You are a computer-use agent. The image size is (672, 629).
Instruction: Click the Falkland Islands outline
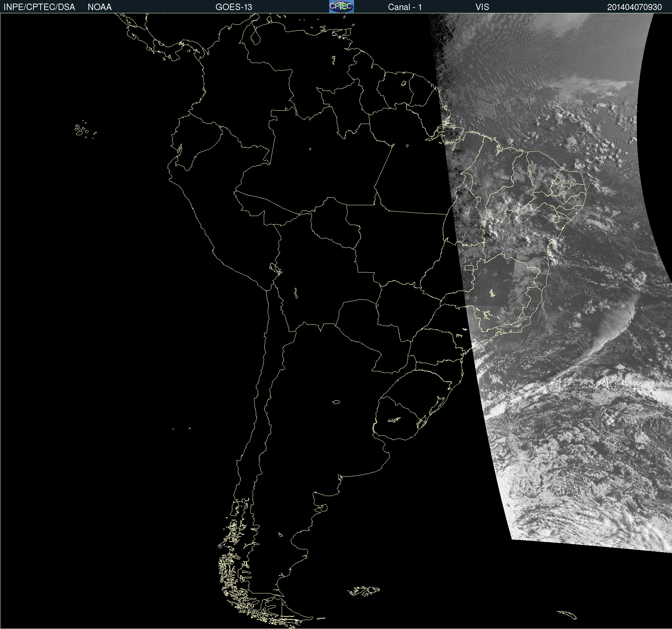364,591
